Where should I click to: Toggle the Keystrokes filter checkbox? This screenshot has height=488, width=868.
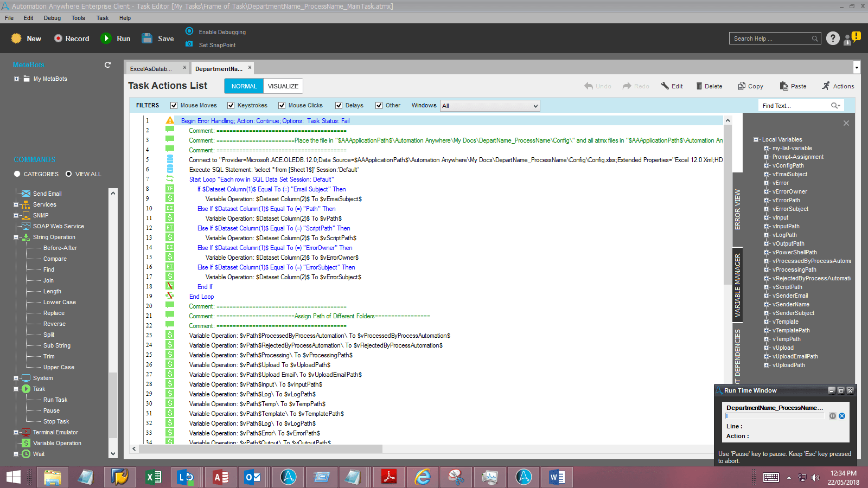pyautogui.click(x=231, y=106)
